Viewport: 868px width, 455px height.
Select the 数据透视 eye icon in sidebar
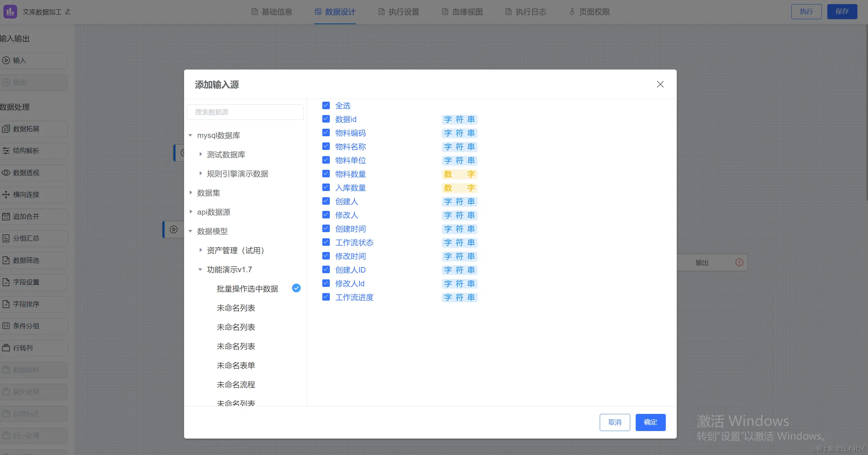coord(6,173)
